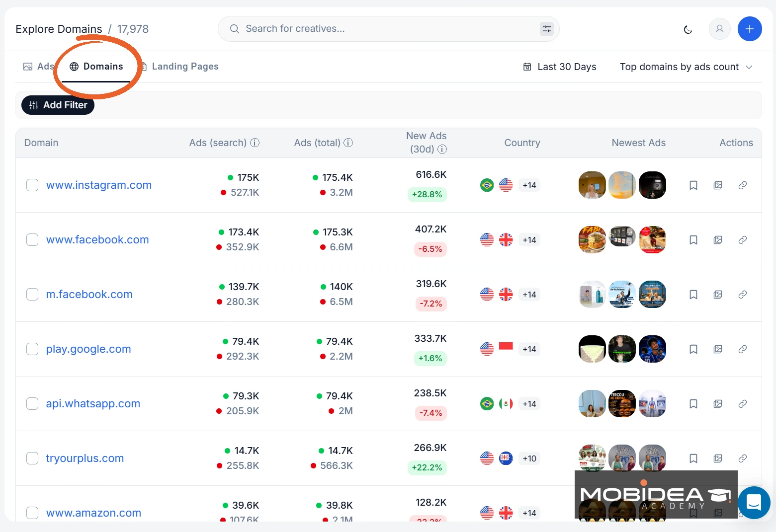This screenshot has height=532, width=776.
Task: Expand +14 countries for www.amazon.com
Action: click(529, 513)
